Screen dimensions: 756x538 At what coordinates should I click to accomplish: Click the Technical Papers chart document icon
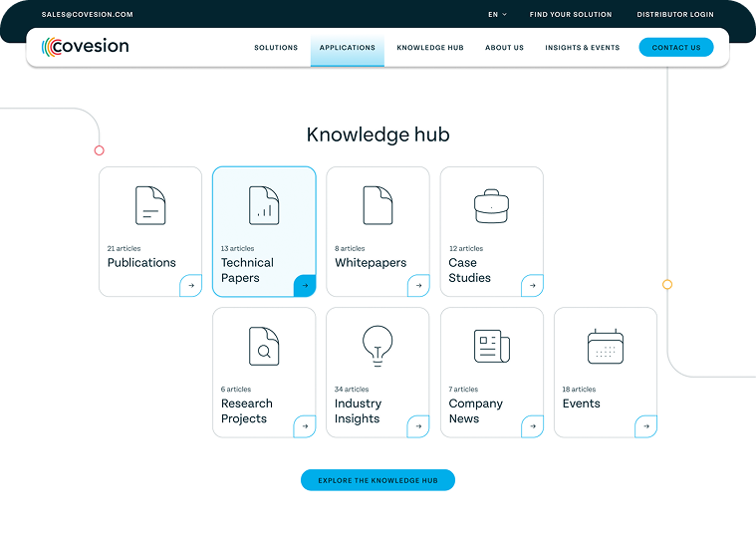(x=264, y=205)
